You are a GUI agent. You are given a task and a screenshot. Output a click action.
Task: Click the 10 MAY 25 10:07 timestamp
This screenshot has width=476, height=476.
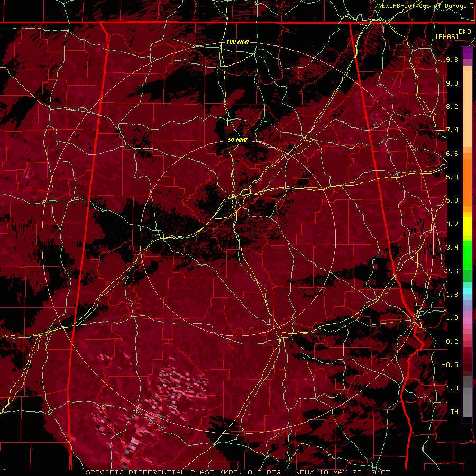coord(354,472)
